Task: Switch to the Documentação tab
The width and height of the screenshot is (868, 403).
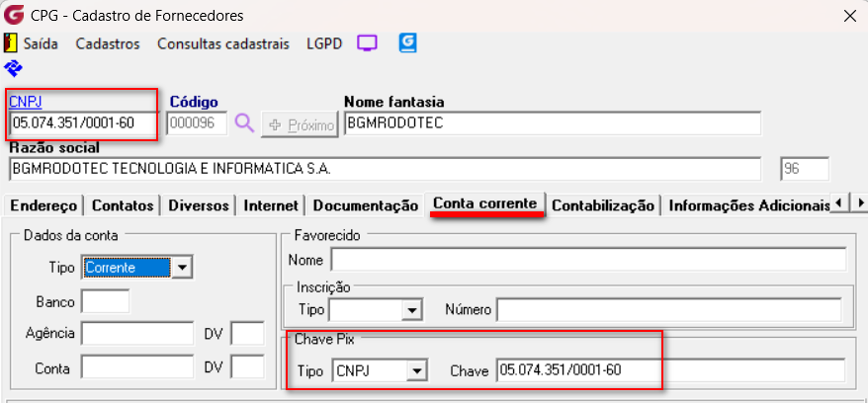Action: [366, 205]
